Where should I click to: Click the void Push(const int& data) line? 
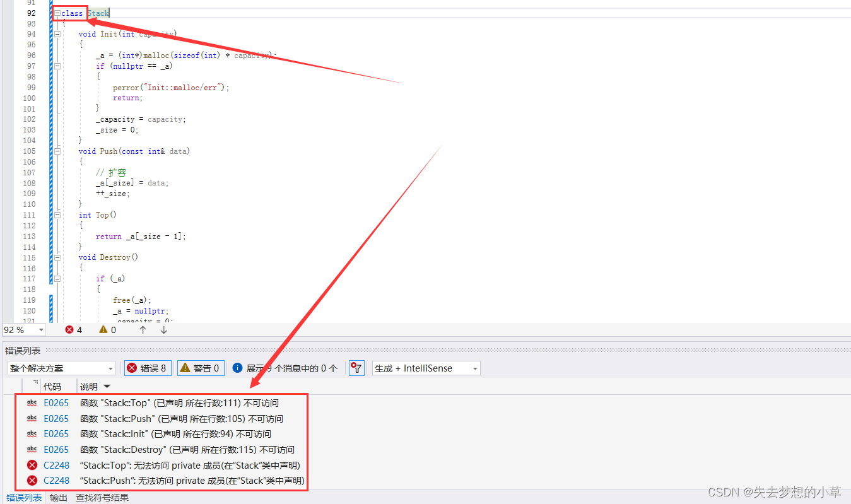pyautogui.click(x=134, y=151)
